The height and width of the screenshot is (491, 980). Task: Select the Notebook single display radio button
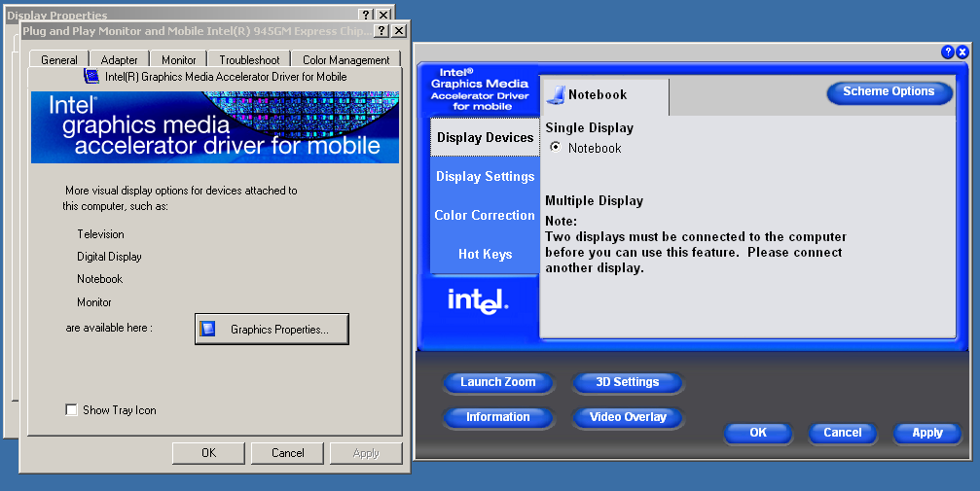tap(555, 147)
